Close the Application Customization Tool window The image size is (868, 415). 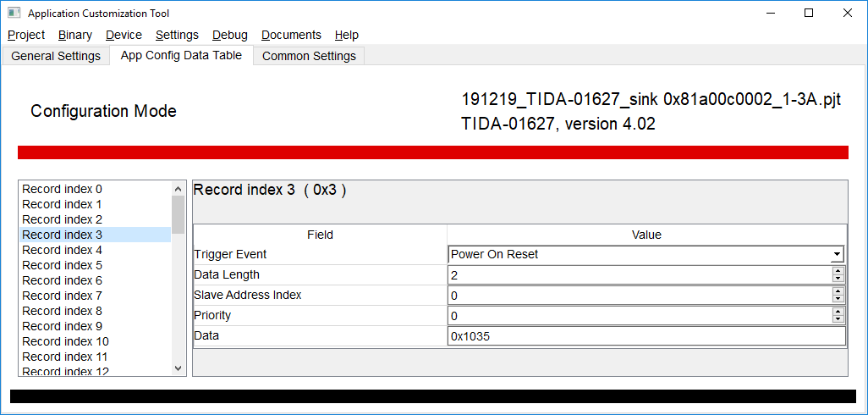[847, 14]
